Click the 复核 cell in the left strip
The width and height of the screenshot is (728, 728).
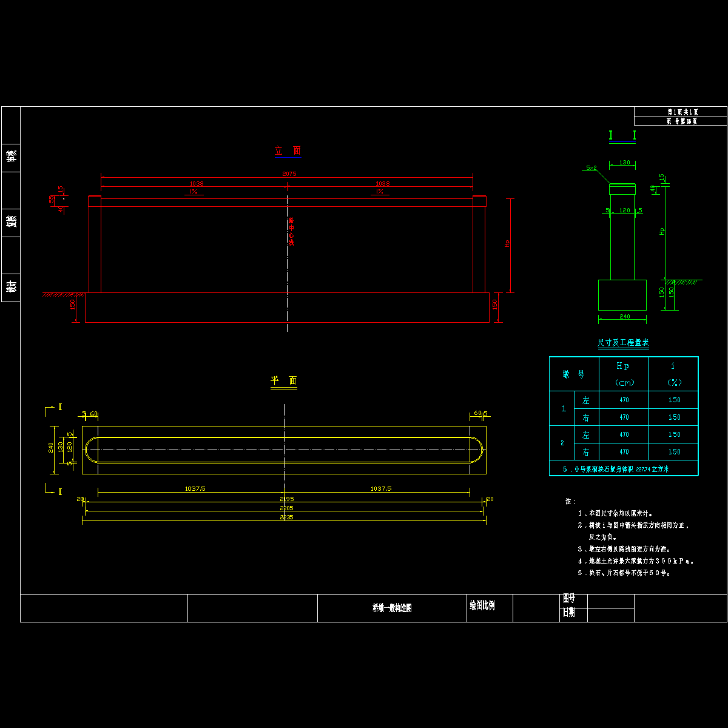tap(11, 221)
